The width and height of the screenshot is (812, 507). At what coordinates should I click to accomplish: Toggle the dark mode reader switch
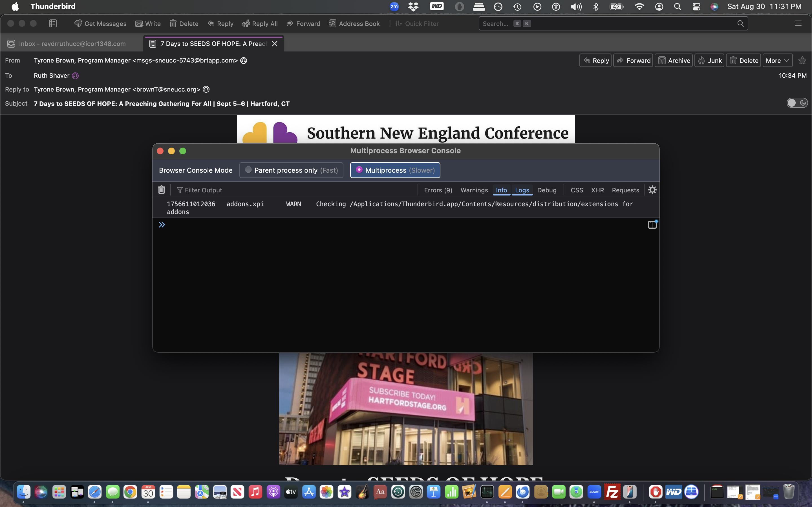797,103
